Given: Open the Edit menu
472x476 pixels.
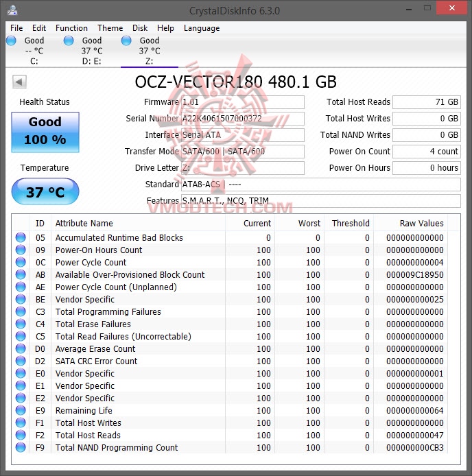Looking at the screenshot, I should pyautogui.click(x=39, y=28).
